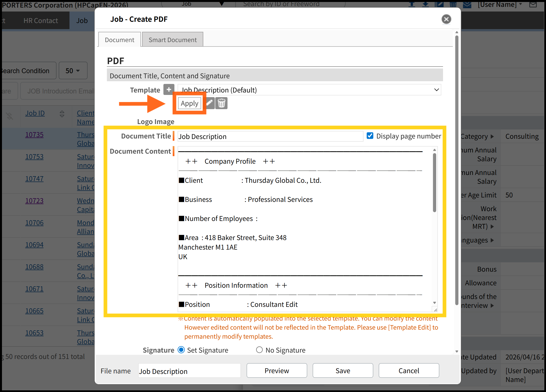Image resolution: width=546 pixels, height=392 pixels.
Task: Click the Search by ID or Freeword field
Action: tap(291, 4)
